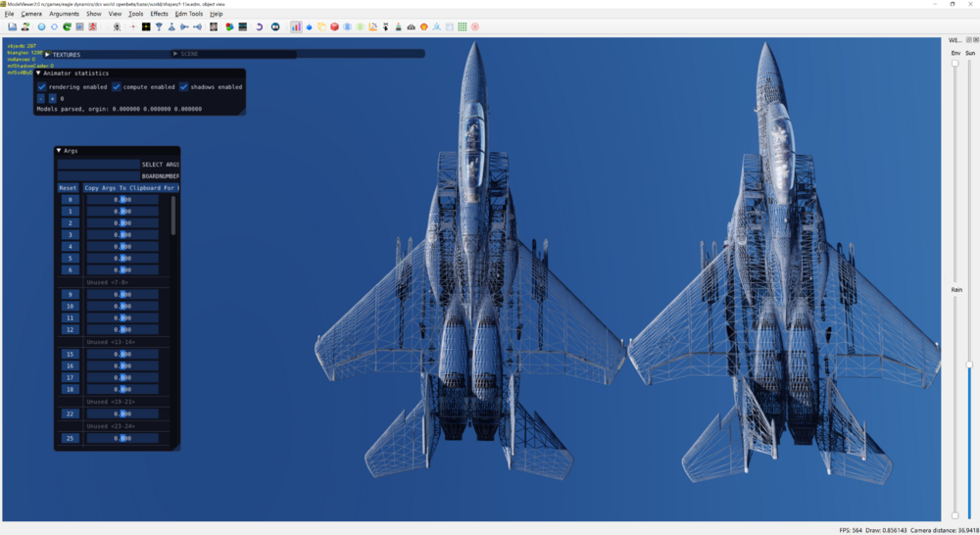The width and height of the screenshot is (980, 535).
Task: Expand the TEXTURES panel
Action: 47,54
